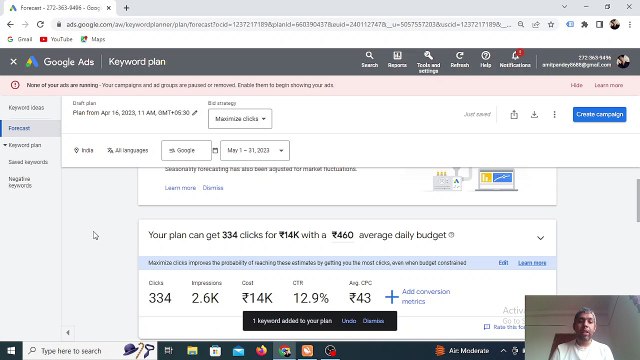This screenshot has height=360, width=640.
Task: Click Learn more in Maximize clicks info bar
Action: [x=532, y=263]
